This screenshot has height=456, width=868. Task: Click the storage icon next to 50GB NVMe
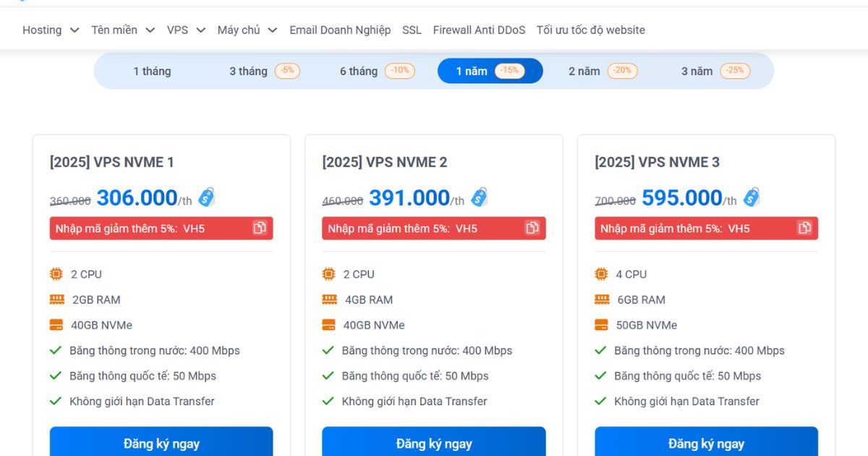[x=600, y=324]
